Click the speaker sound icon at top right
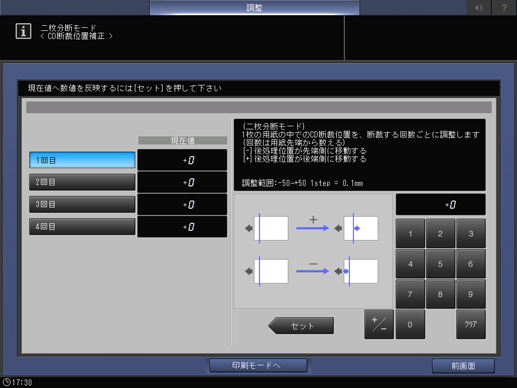517x388 pixels. tap(479, 7)
